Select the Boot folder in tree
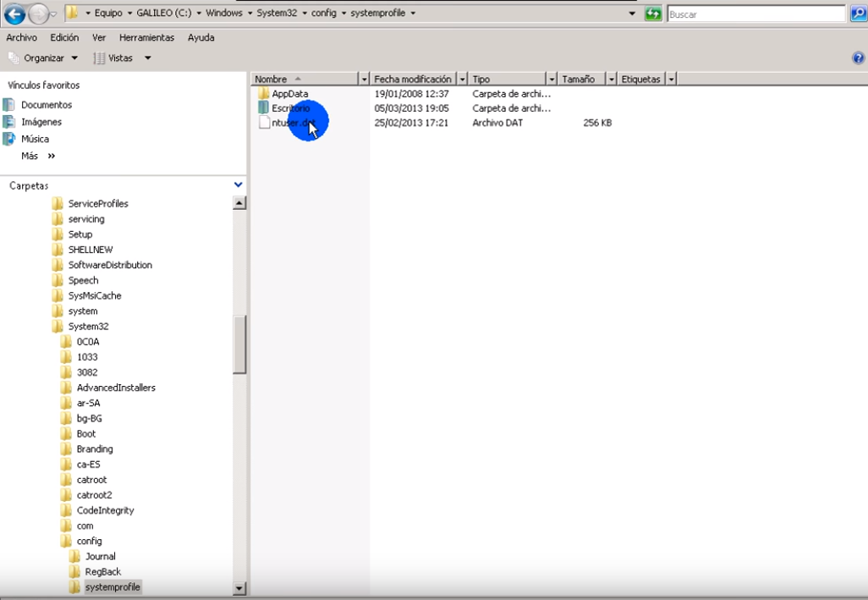The width and height of the screenshot is (868, 600). pyautogui.click(x=85, y=434)
